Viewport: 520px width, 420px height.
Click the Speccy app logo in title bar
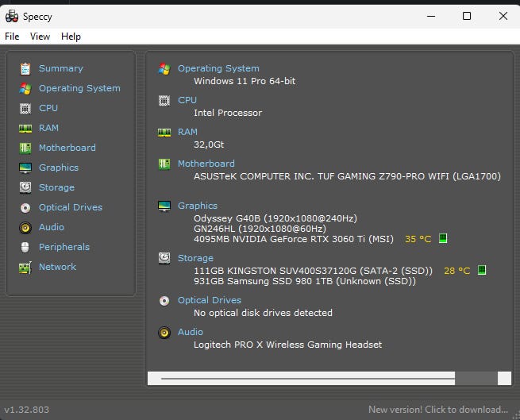click(x=12, y=16)
